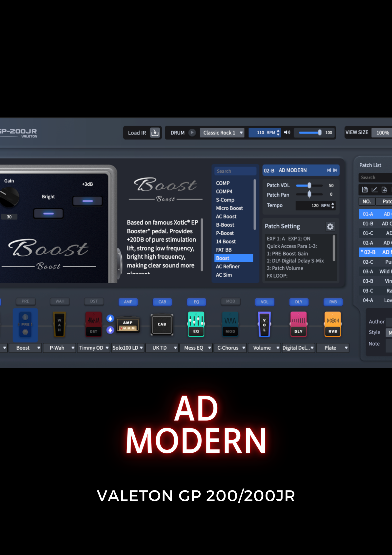392x555 pixels.
Task: Select the WAH pedal icon
Action: [59, 324]
